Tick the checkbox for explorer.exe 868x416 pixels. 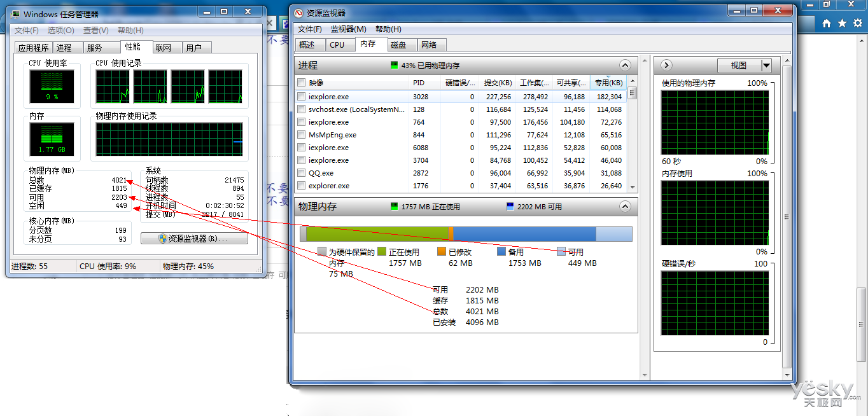[x=302, y=186]
